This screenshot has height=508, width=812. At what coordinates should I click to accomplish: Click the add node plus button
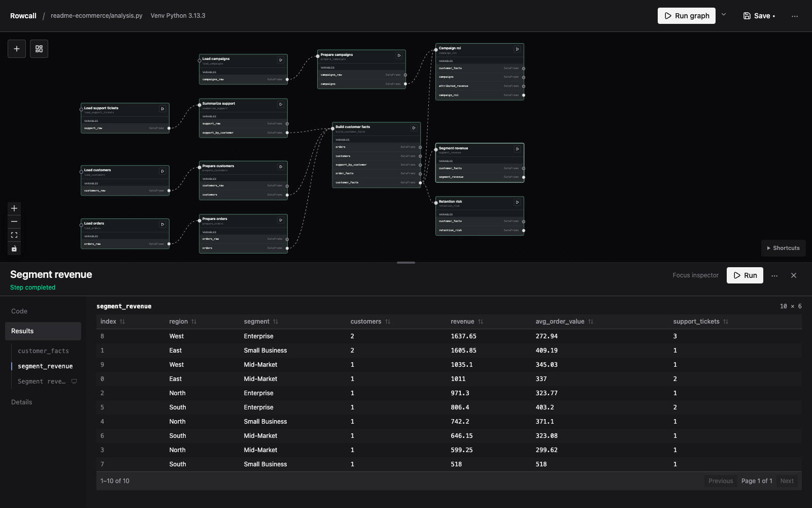click(17, 49)
